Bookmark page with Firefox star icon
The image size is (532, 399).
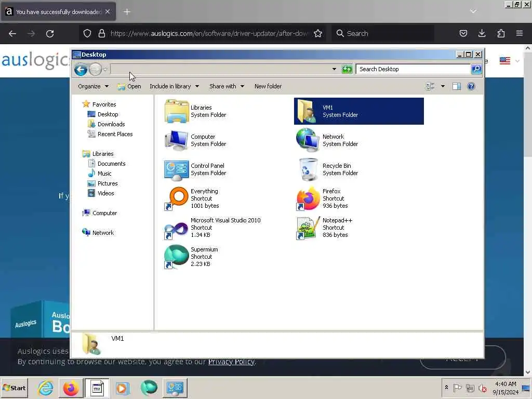pos(318,33)
